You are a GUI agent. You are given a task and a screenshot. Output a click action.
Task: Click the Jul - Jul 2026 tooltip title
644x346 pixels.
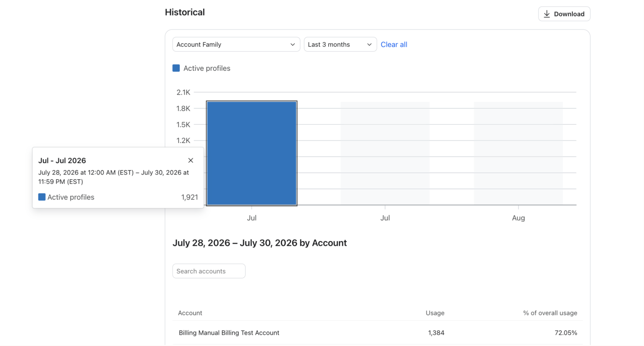coord(62,160)
